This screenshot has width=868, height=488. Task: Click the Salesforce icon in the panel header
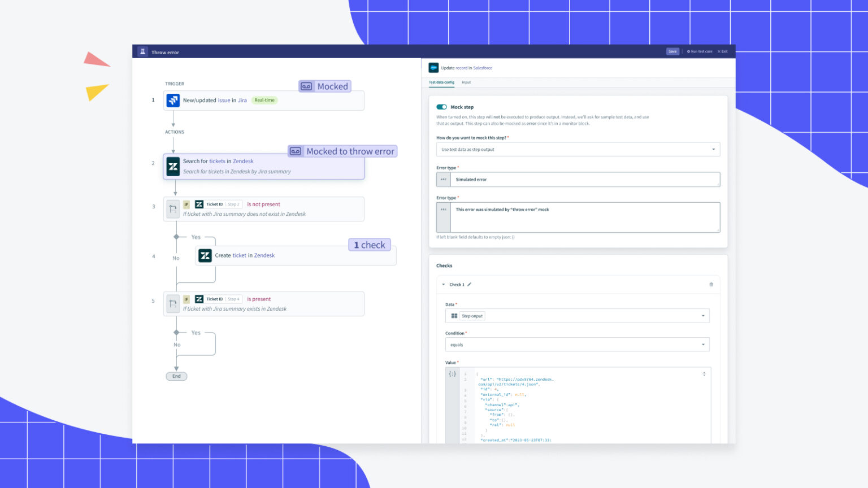(433, 67)
